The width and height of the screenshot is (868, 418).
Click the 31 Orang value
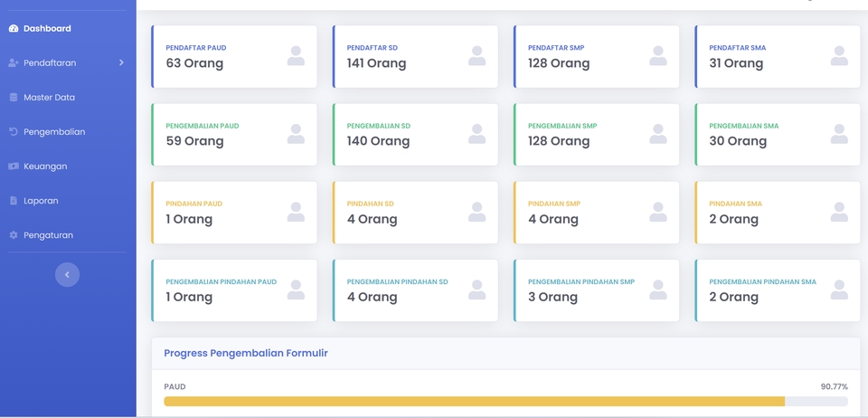736,63
